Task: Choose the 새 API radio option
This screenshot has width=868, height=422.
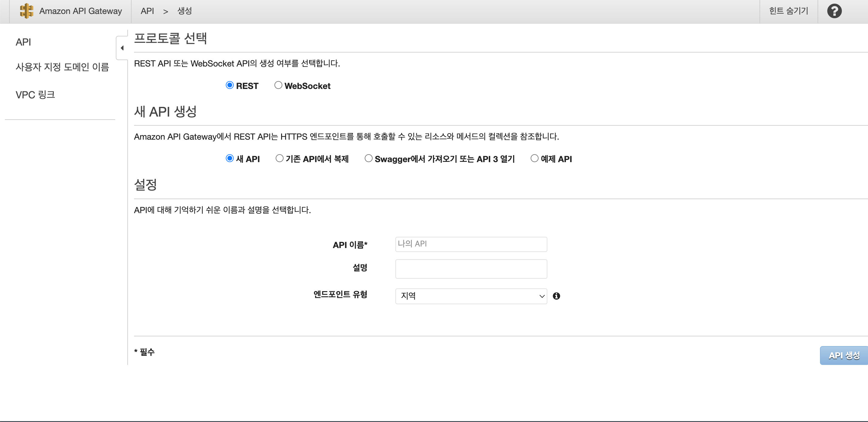Action: (229, 158)
